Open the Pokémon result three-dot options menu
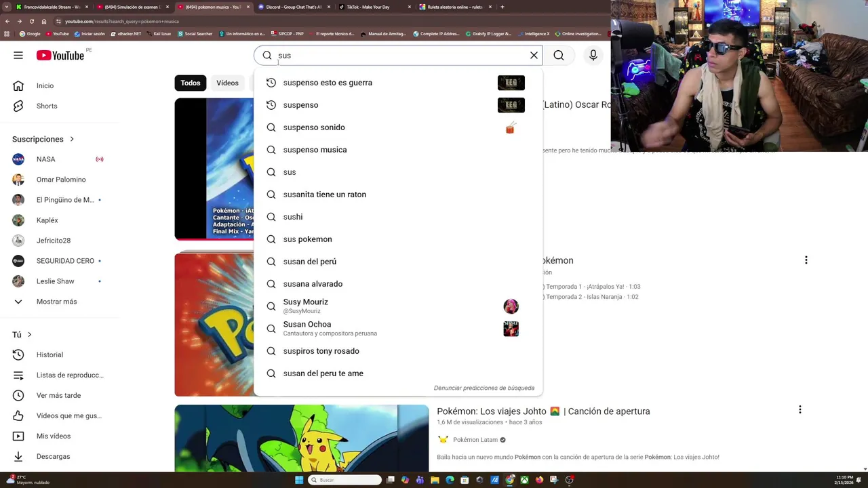 [806, 260]
